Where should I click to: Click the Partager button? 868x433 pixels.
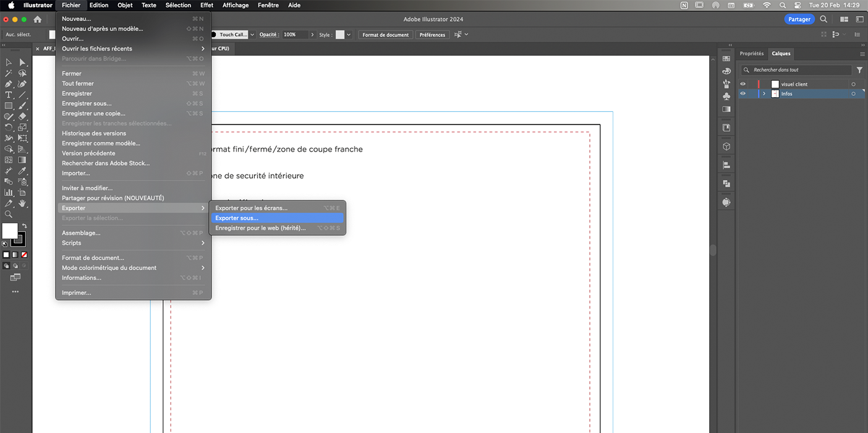click(x=799, y=19)
